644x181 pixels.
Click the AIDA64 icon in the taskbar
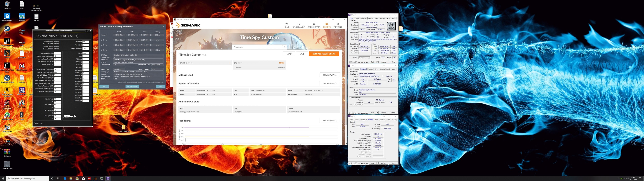[89, 178]
